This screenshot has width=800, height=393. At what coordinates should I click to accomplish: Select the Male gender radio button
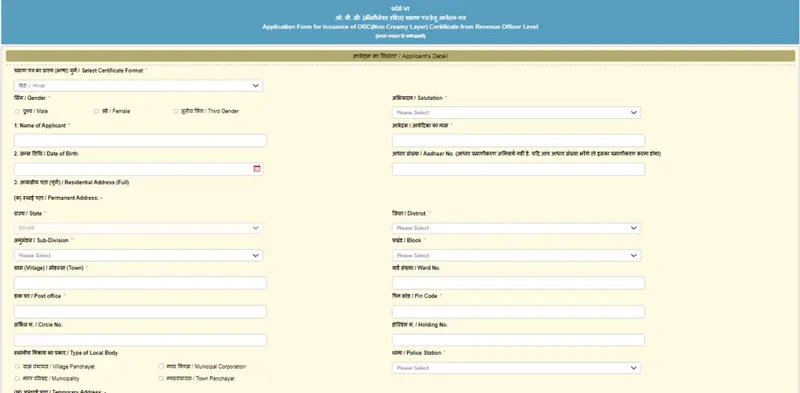pos(17,111)
